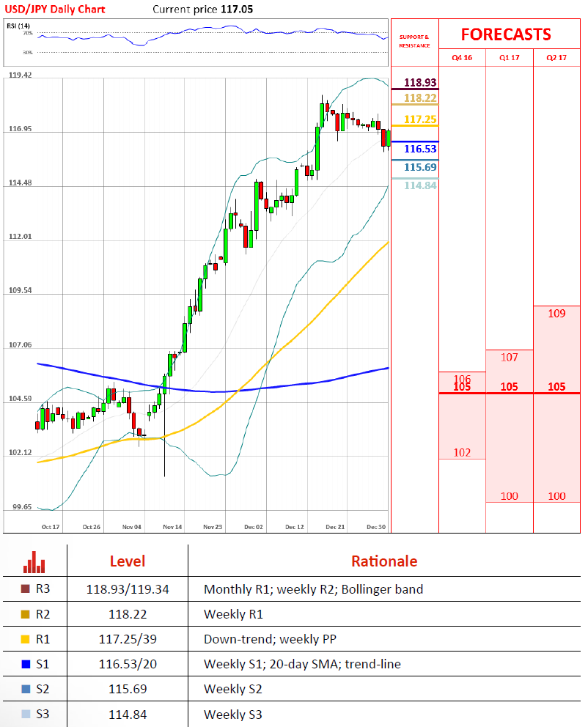Click the Monthly R1; weekly R2 rationale
This screenshot has width=588, height=727.
[x=314, y=589]
